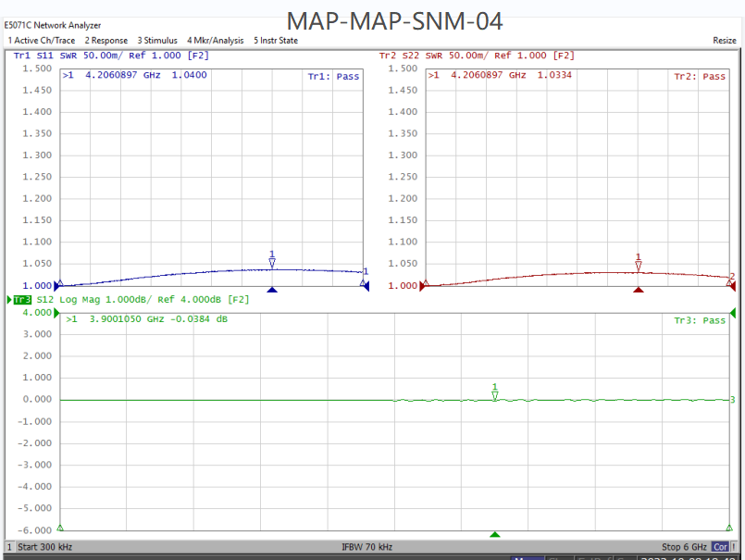Click the blue marker position triangle below Tr1 plot
This screenshot has height=560, width=745.
(272, 290)
